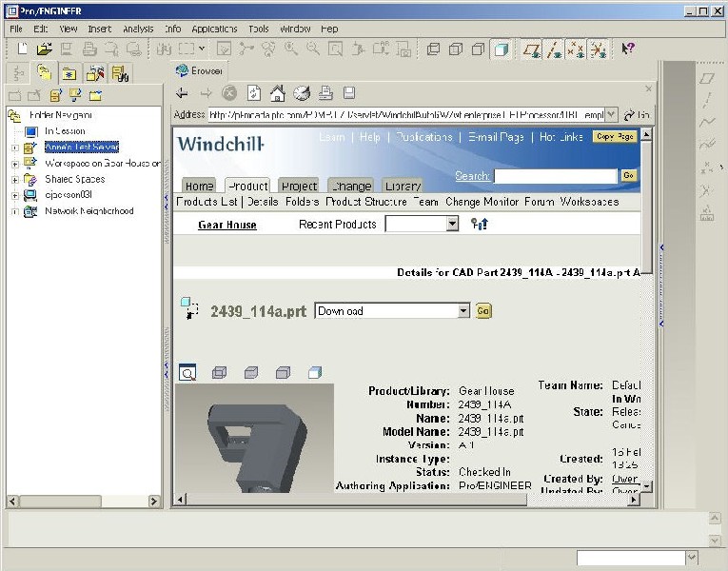Expand the Anne's Test Server node
The height and width of the screenshot is (571, 728).
click(15, 148)
